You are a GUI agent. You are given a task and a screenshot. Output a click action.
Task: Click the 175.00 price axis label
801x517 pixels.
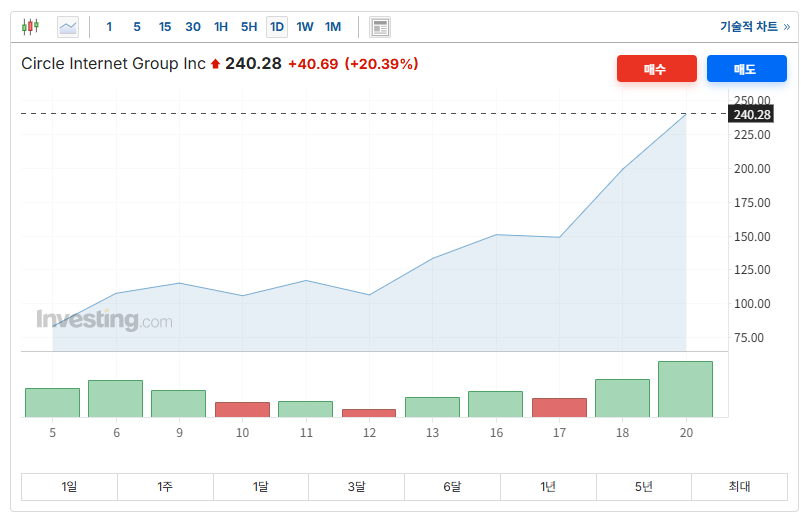[752, 203]
